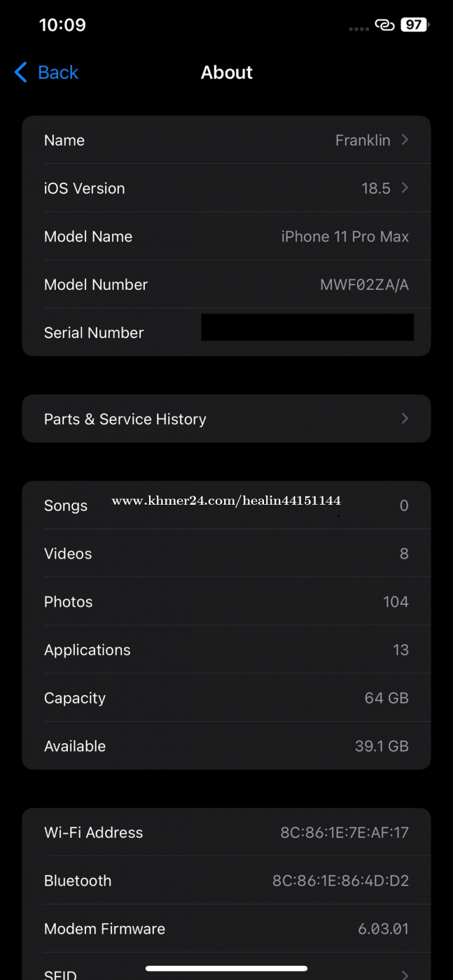Tap the Modem Firmware 6.03.01 row

226,929
